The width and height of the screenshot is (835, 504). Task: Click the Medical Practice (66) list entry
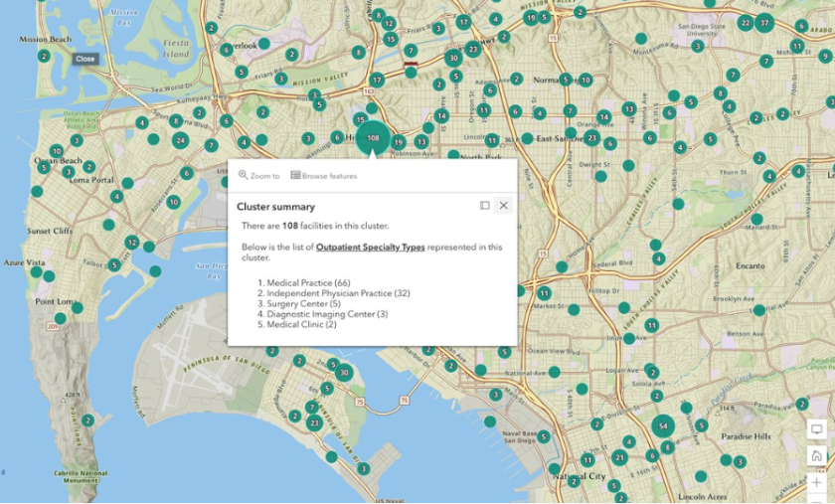coord(308,282)
